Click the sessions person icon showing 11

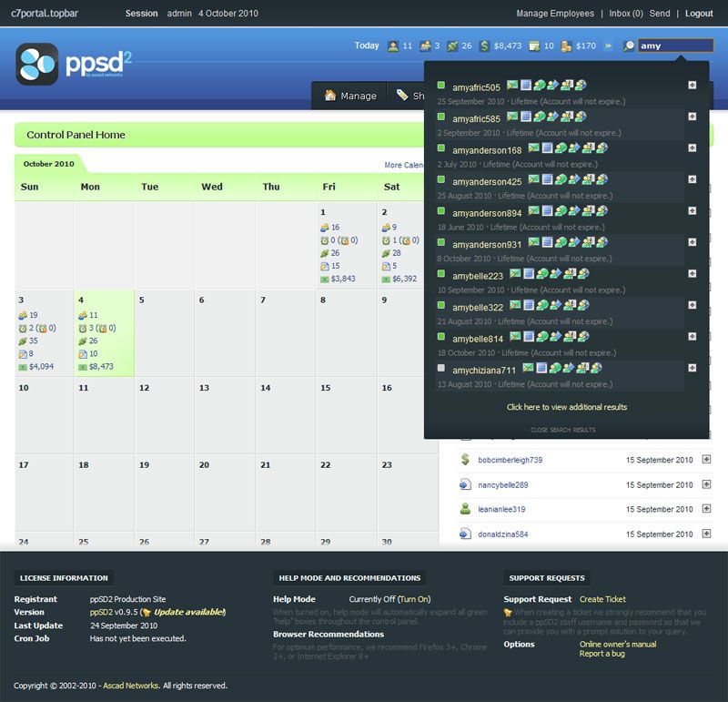click(394, 44)
